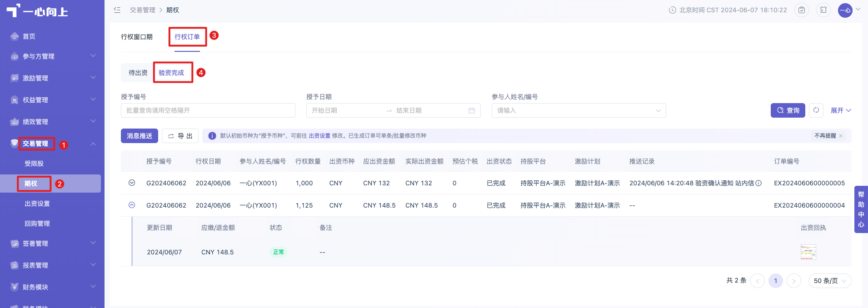Image resolution: width=868 pixels, height=308 pixels.
Task: Expand the 绩效管理 menu chevron
Action: click(93, 121)
